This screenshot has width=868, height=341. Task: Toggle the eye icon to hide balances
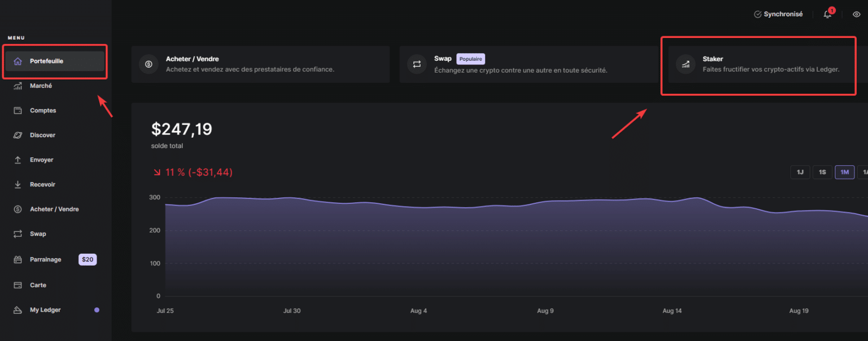tap(857, 15)
